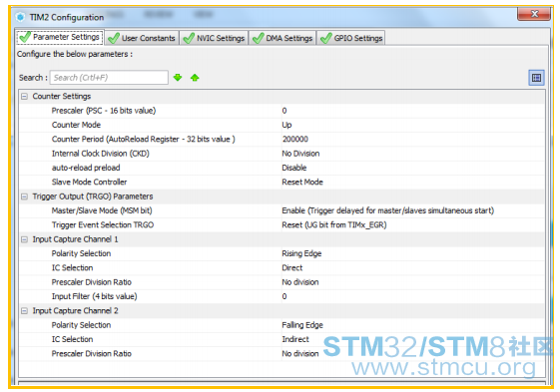Open the auto-reload preload value Disable
The image size is (560, 392).
coord(294,168)
